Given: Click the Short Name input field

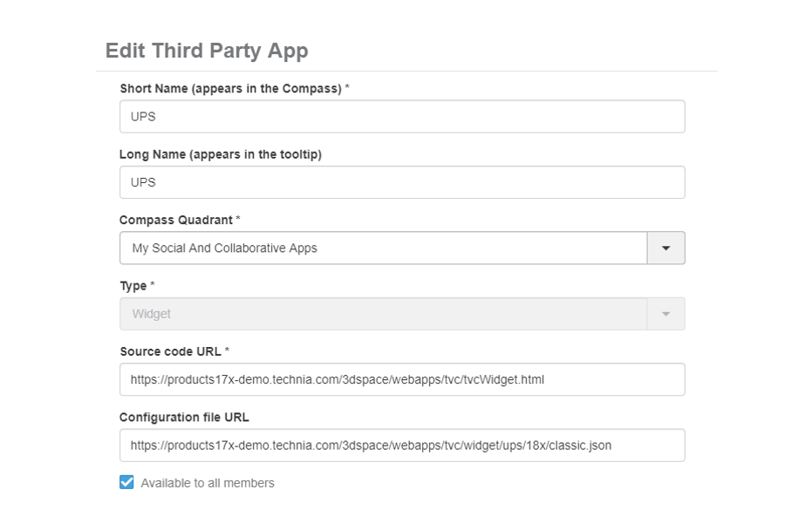Looking at the screenshot, I should (x=401, y=117).
